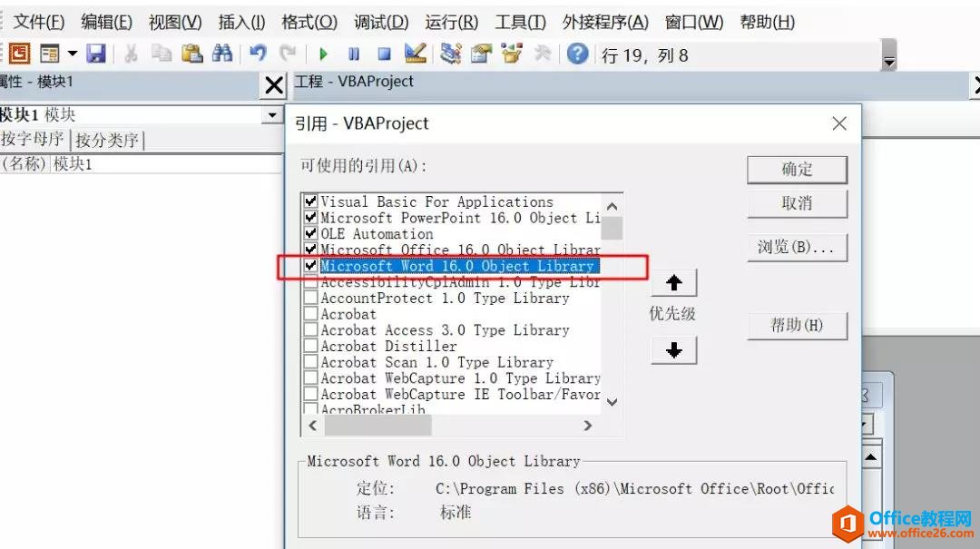Check the Acrobat reference checkbox
Screen dimensions: 980x549
[x=310, y=314]
